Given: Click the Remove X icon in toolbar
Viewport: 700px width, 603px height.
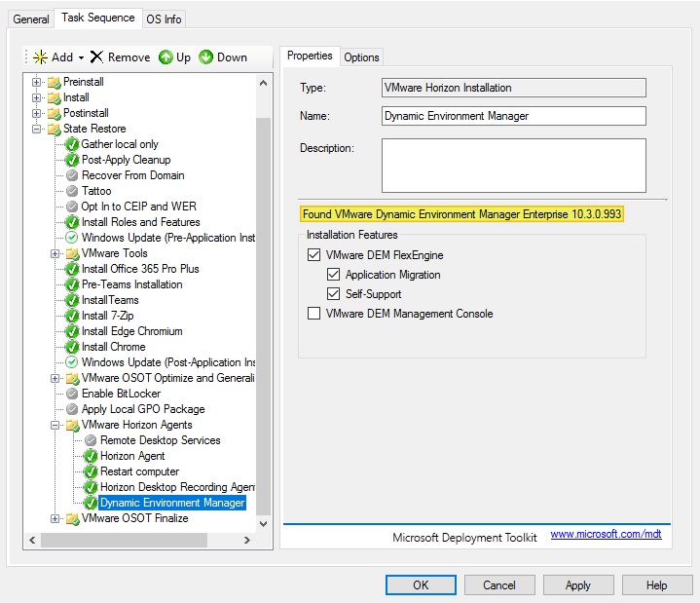Looking at the screenshot, I should tap(96, 57).
